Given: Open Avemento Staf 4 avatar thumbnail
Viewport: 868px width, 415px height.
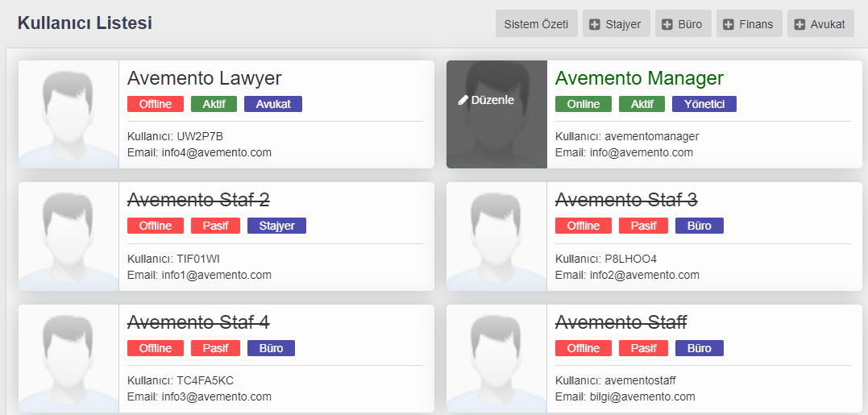Looking at the screenshot, I should pos(69,359).
